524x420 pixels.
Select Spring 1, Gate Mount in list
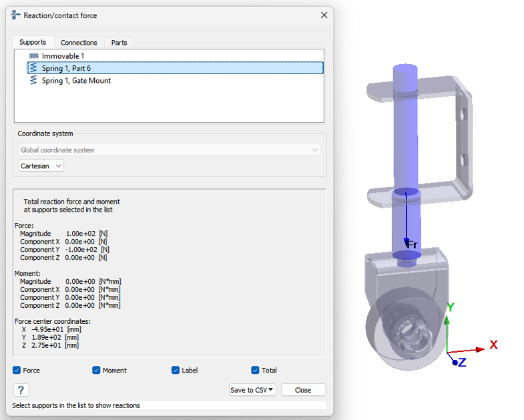tap(76, 81)
